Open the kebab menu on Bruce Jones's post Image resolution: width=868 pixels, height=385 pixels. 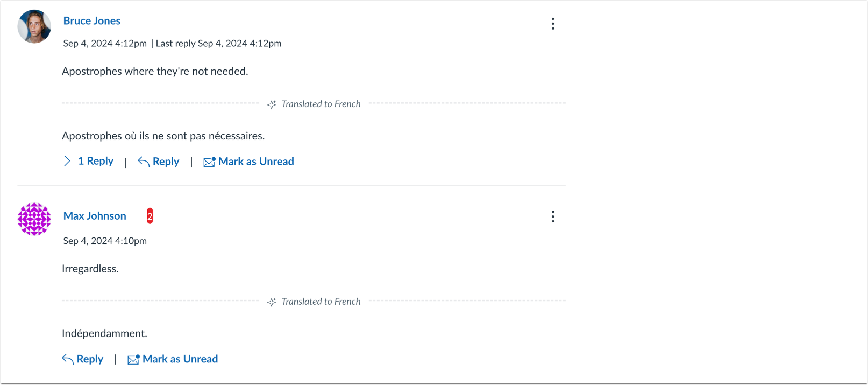553,23
